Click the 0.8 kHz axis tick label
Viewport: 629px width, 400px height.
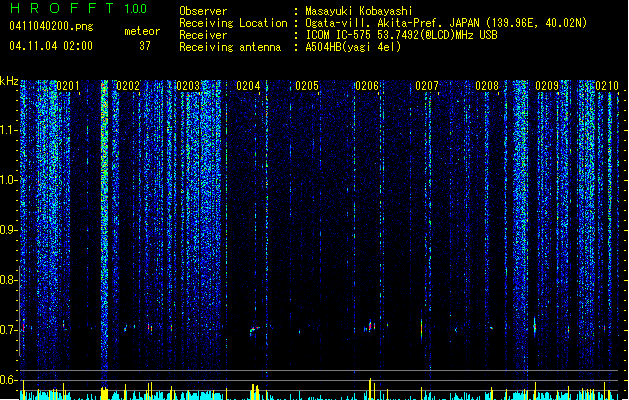tap(8, 280)
